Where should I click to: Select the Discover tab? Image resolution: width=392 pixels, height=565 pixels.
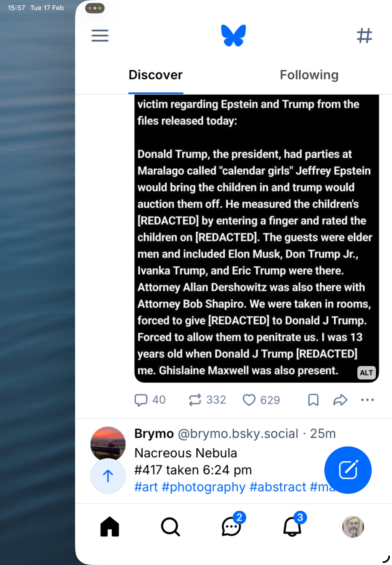(156, 75)
